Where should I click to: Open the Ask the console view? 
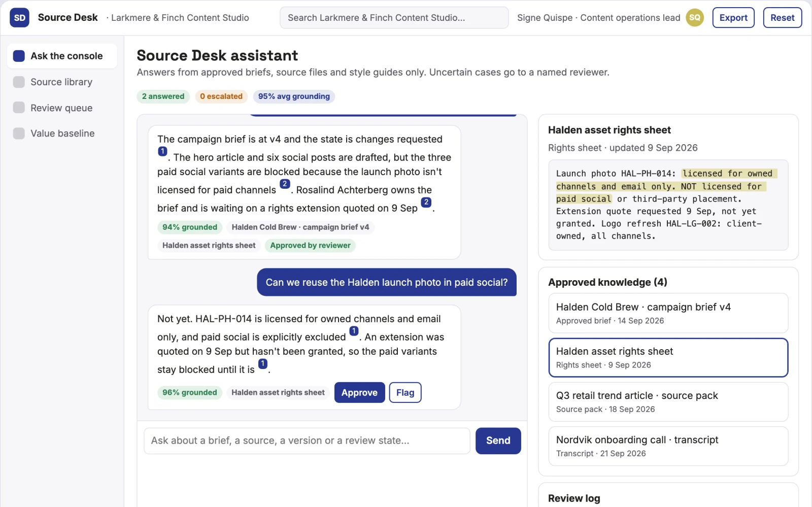[x=62, y=56]
